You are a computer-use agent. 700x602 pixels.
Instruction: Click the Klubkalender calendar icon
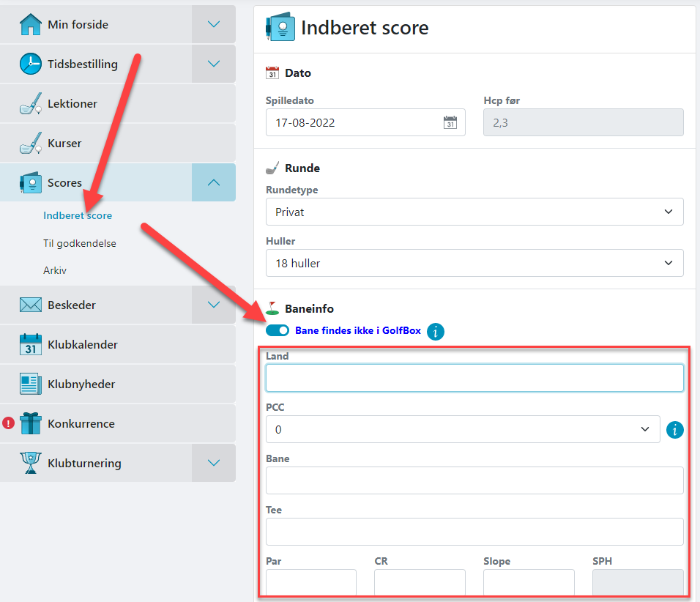tap(30, 344)
